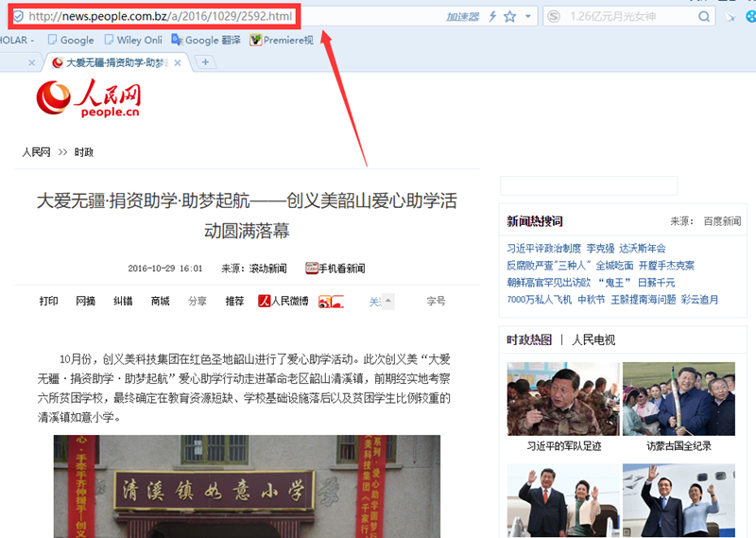Click the 打印 print link
Screen dimensions: 756x538
(x=48, y=301)
